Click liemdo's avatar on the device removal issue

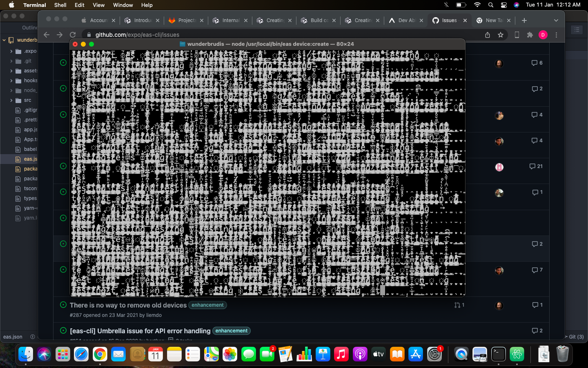[x=499, y=305]
